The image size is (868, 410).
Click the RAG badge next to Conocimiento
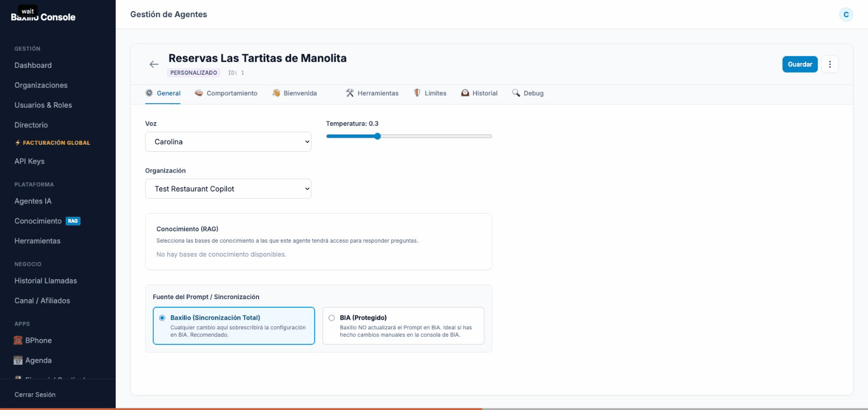click(x=73, y=221)
